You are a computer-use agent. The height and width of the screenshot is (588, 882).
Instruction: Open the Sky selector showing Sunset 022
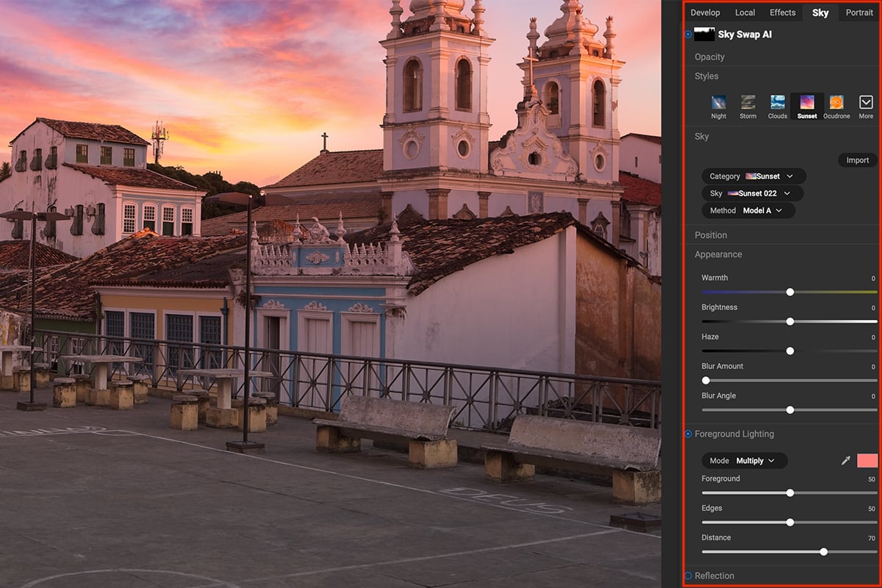[751, 193]
